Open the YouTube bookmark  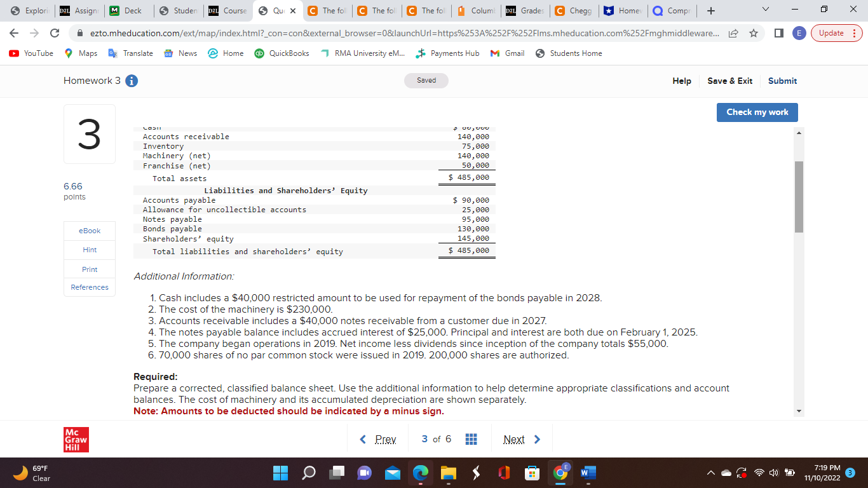click(32, 53)
